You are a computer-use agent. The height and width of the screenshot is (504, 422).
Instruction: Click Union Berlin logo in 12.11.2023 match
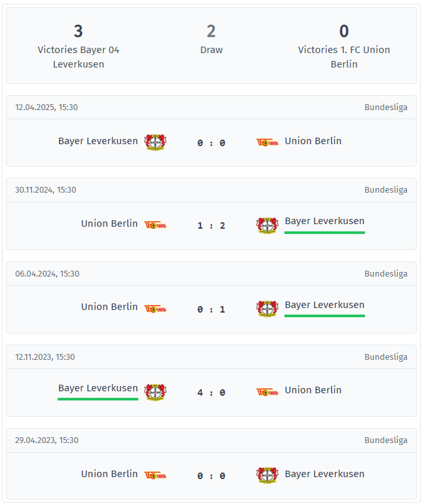pos(267,392)
